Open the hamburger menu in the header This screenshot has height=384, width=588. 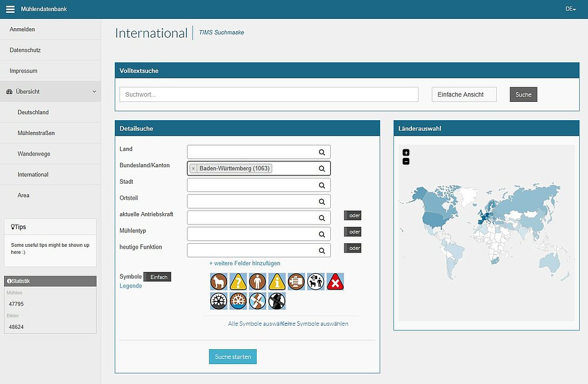[11, 9]
